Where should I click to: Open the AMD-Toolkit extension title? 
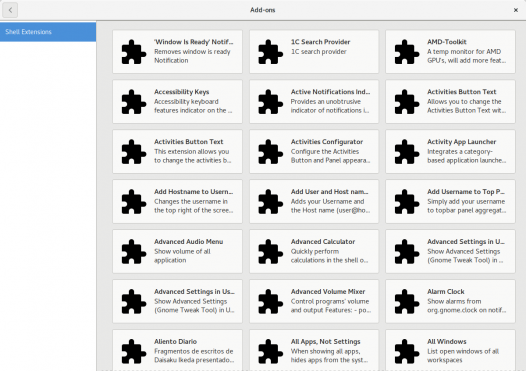tap(446, 42)
